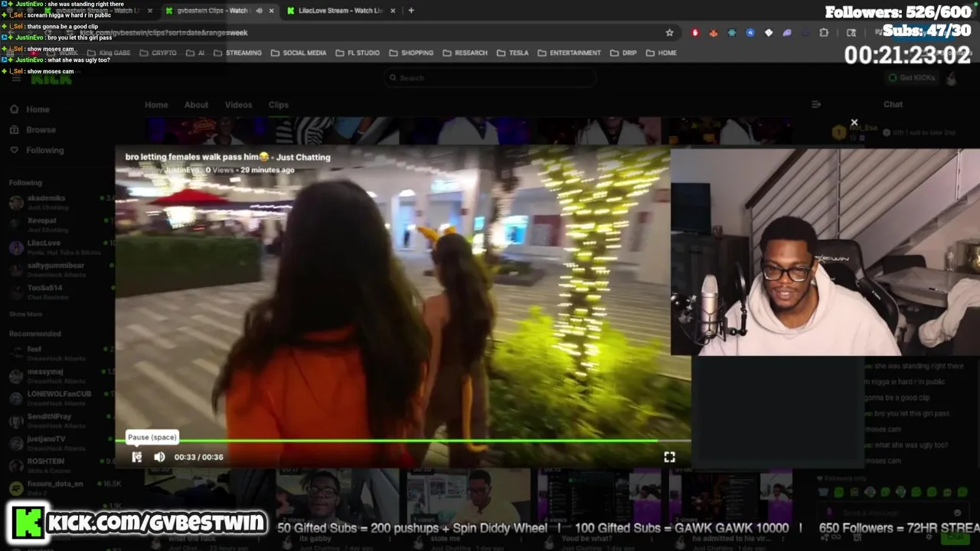Open the SHOPPING bookmarks folder
Screen dimensions: 980x551
(411, 53)
